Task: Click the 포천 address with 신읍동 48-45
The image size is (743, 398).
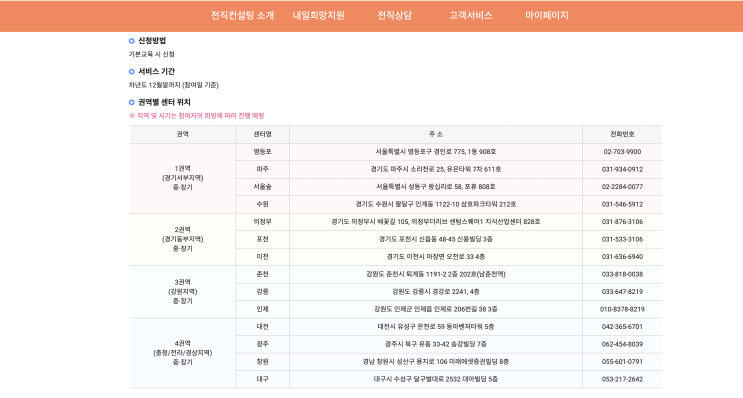Action: point(436,239)
